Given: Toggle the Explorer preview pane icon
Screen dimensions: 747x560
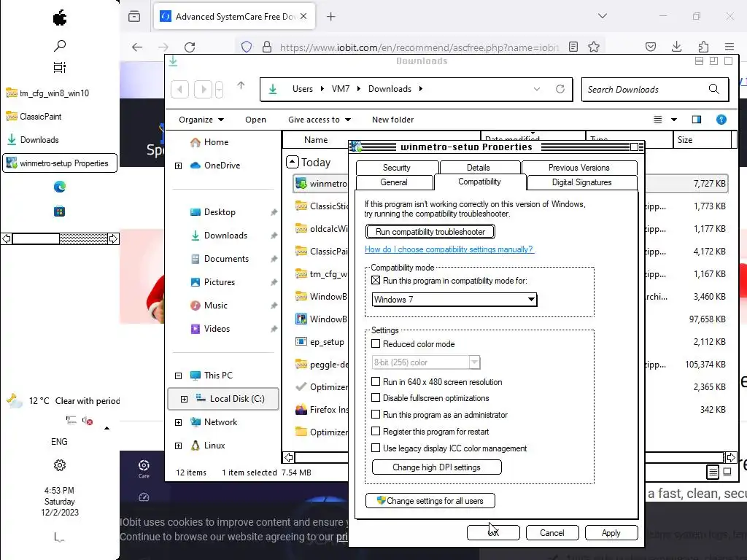Looking at the screenshot, I should [x=697, y=120].
